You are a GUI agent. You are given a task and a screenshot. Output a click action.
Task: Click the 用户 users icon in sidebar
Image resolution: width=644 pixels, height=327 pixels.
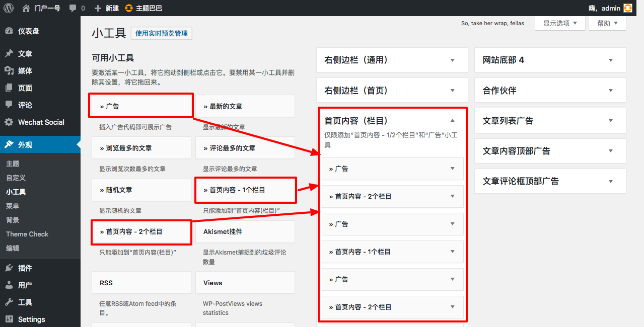(9, 285)
